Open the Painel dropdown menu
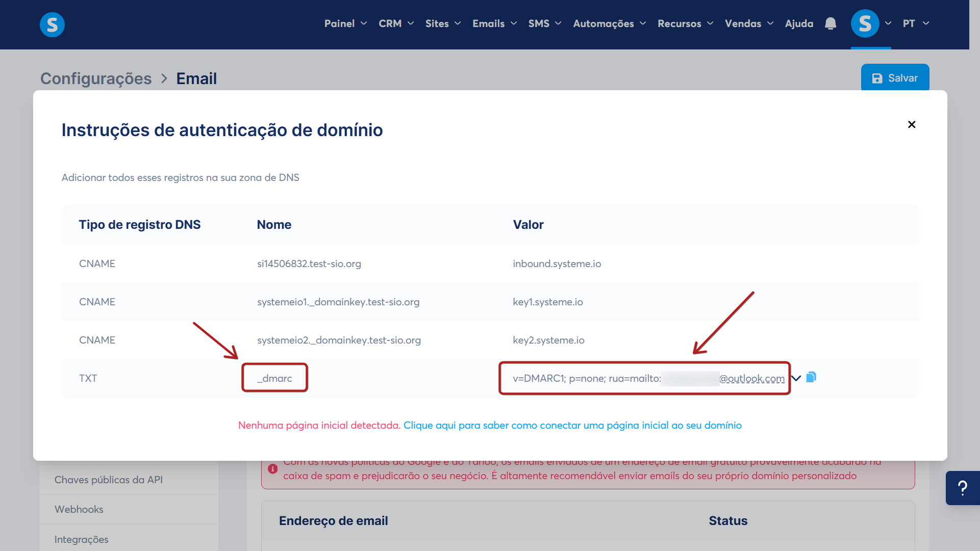Screen dimensions: 980x551 (345, 23)
